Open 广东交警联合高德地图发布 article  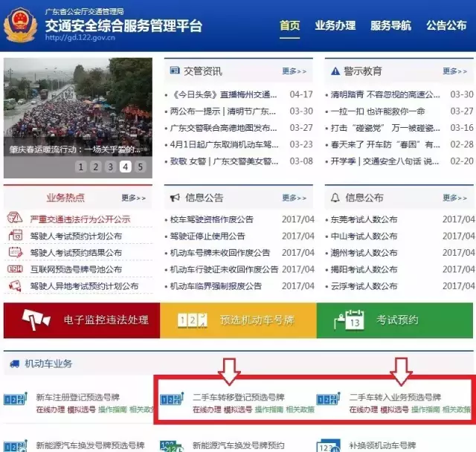pos(224,128)
